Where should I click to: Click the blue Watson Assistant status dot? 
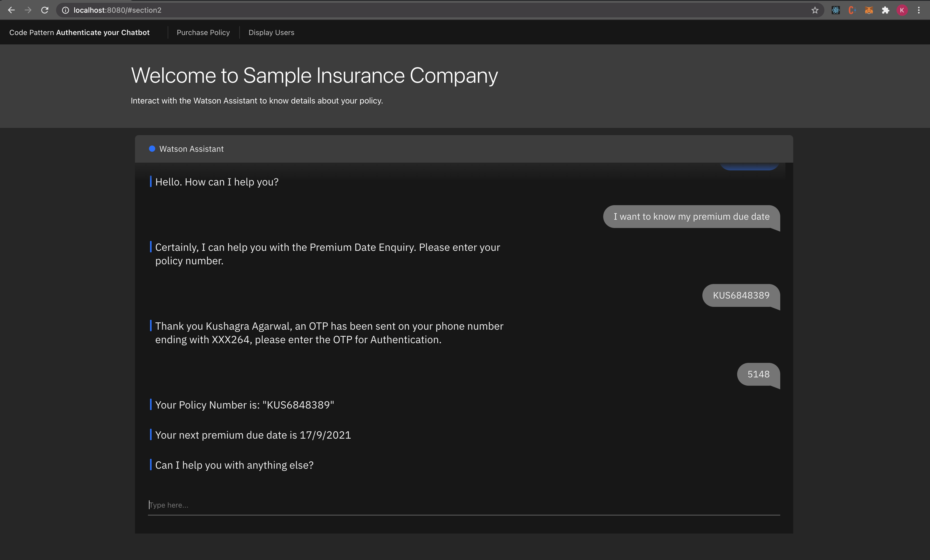152,149
